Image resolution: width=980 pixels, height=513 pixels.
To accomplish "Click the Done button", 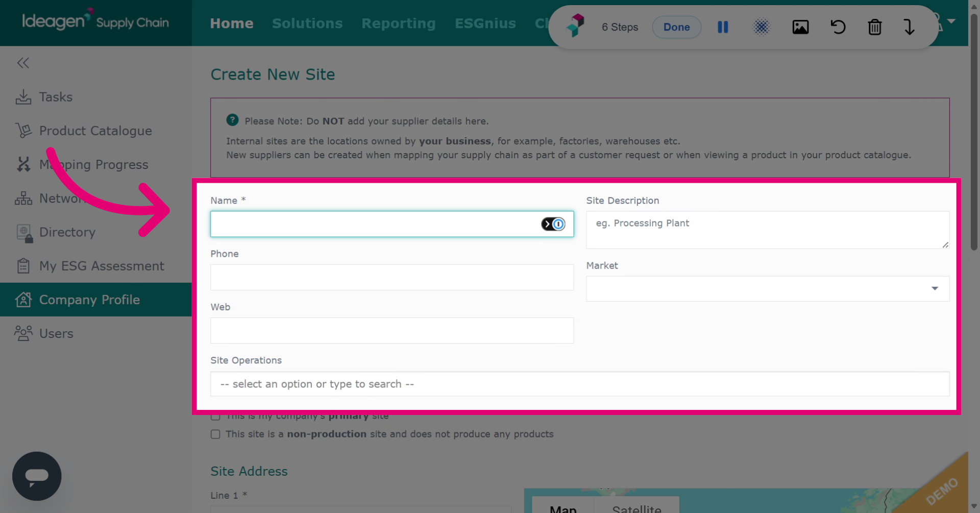I will (677, 27).
